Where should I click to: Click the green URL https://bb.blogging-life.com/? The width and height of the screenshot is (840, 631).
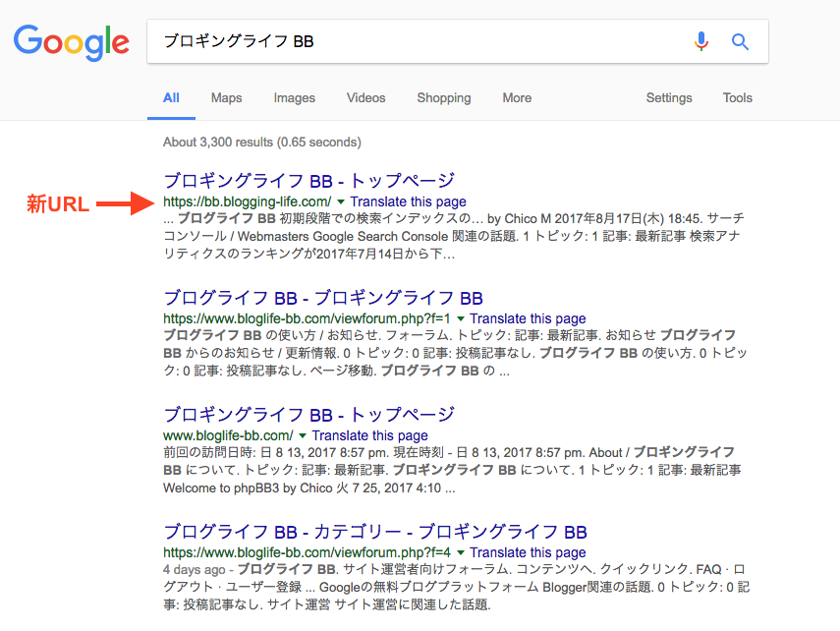247,202
